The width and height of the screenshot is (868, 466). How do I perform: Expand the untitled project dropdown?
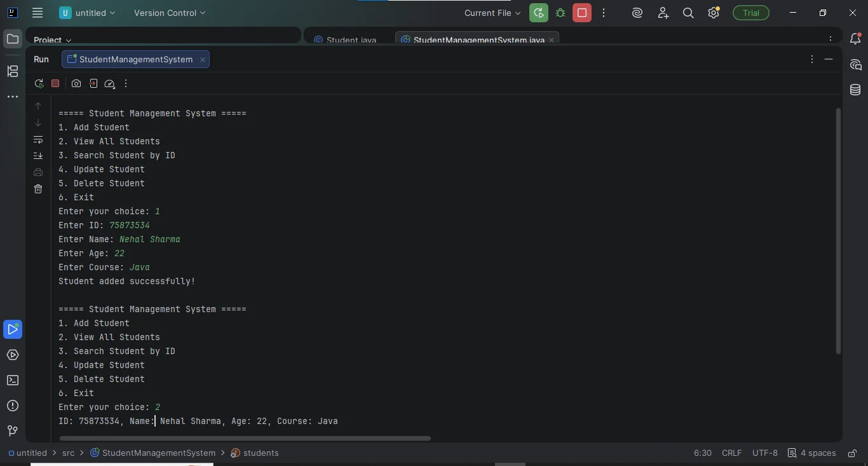point(88,13)
